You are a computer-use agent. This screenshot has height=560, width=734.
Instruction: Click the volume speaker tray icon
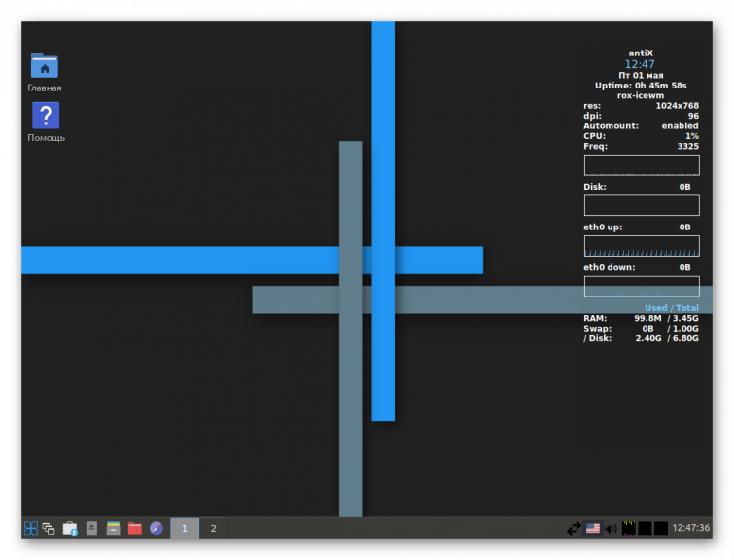point(611,528)
